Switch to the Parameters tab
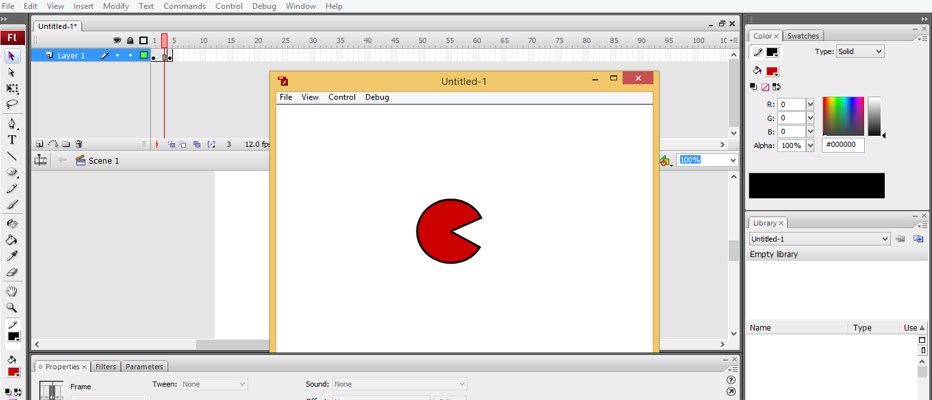The width and height of the screenshot is (932, 400). [144, 367]
